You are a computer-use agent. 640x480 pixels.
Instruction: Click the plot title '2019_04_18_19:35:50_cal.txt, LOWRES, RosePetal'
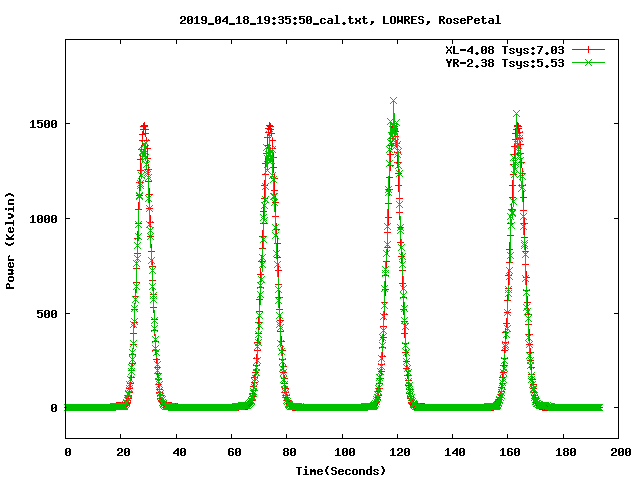click(x=340, y=20)
